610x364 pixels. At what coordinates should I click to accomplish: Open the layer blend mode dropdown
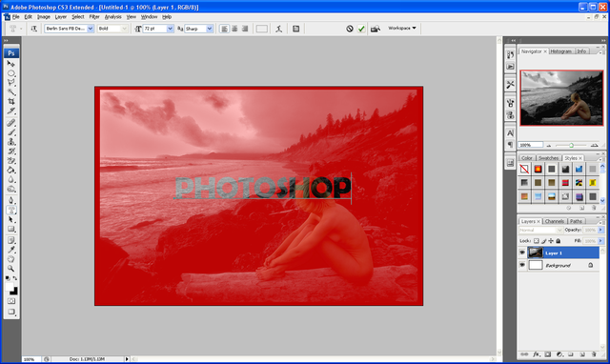point(540,231)
